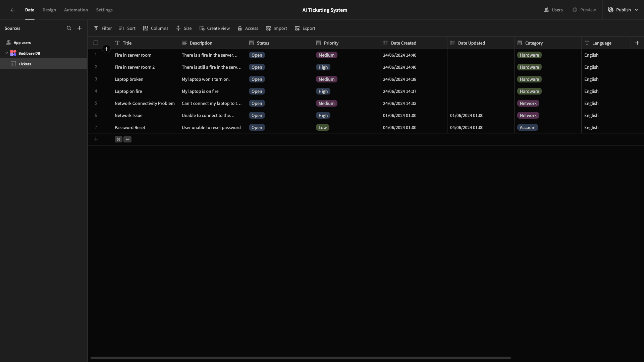This screenshot has height=362, width=644.
Task: Open the Publish dropdown
Action: 623,10
